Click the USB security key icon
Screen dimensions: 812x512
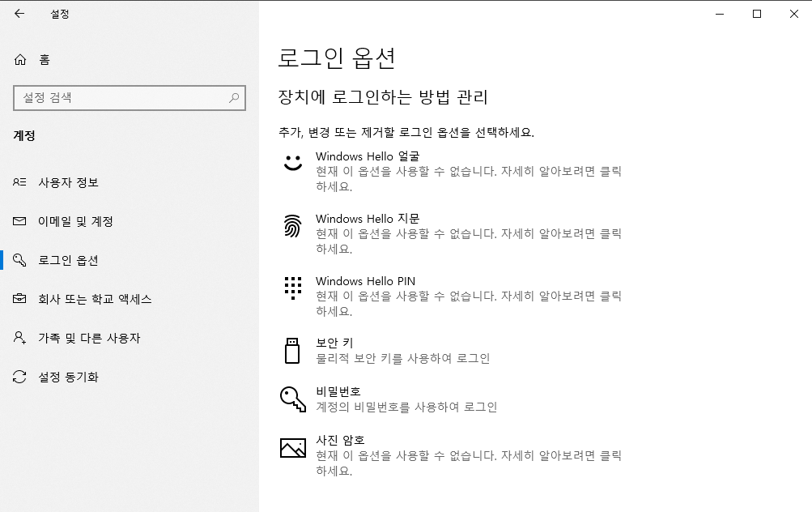tap(292, 350)
